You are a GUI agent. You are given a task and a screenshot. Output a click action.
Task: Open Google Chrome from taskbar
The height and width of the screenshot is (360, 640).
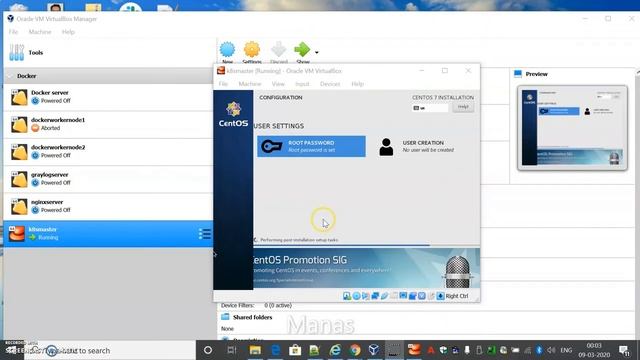click(x=355, y=350)
